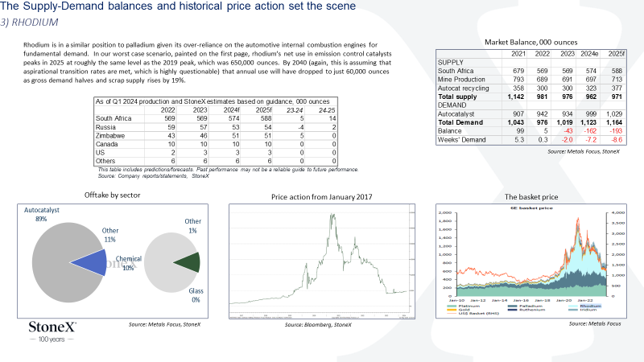The height and width of the screenshot is (362, 644).
Task: Click the peak of the rhodium price line
Action: 332,214
